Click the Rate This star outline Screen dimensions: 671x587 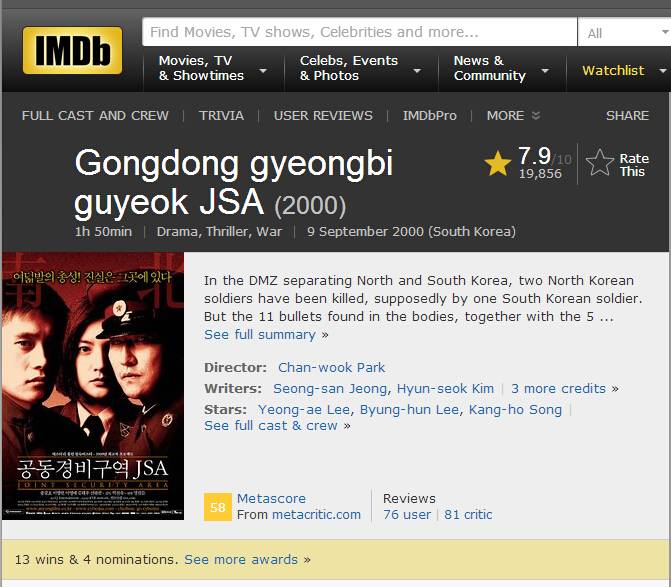click(x=600, y=163)
